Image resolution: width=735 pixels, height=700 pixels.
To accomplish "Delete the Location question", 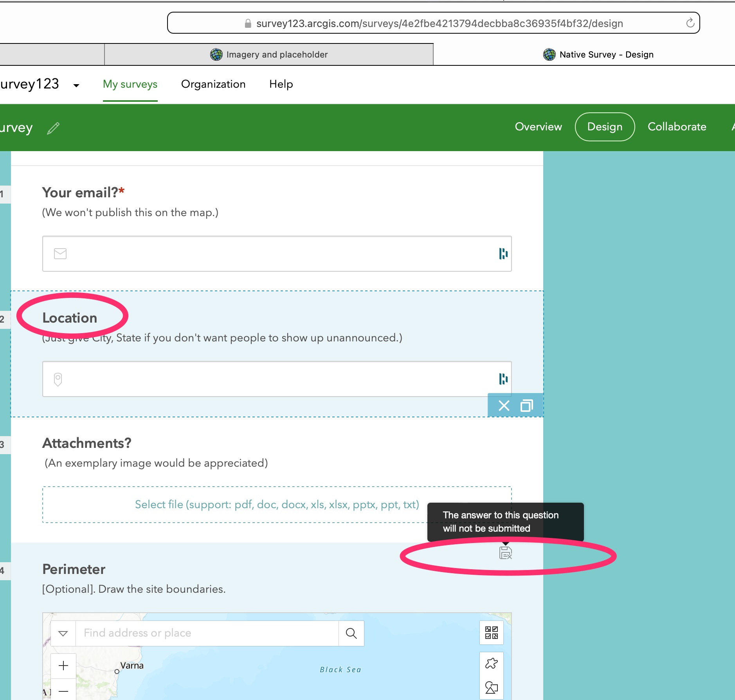I will click(x=504, y=406).
